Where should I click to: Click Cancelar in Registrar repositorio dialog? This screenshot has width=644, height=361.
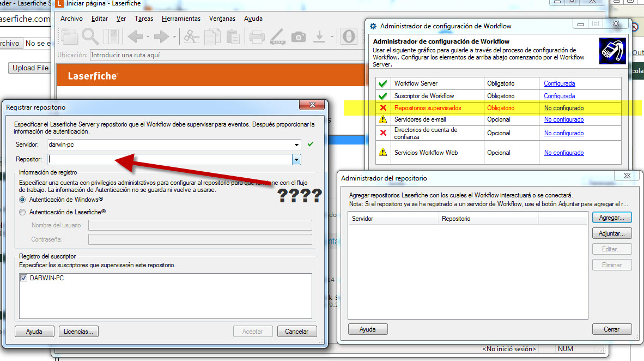296,332
